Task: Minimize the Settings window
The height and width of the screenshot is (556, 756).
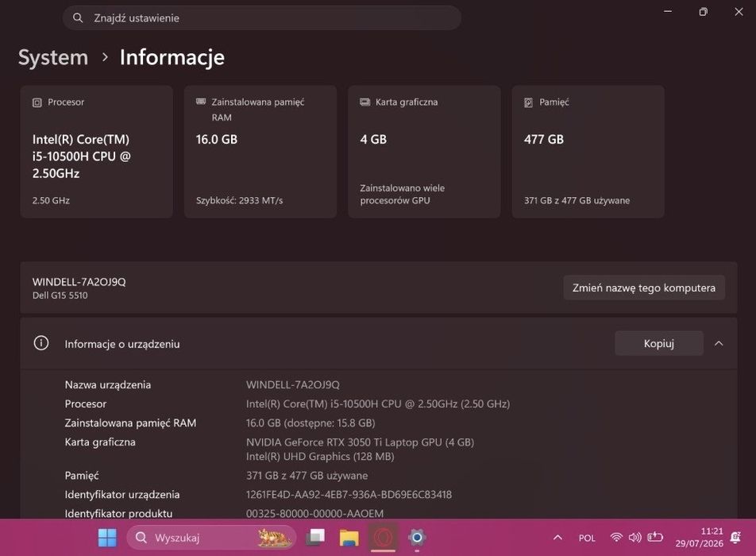Action: [668, 12]
